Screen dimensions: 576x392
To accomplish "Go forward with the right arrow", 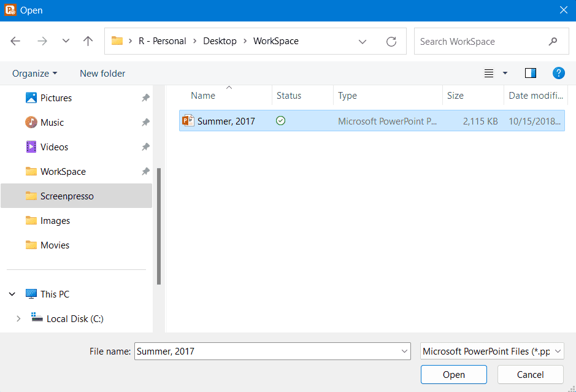I will pyautogui.click(x=42, y=41).
